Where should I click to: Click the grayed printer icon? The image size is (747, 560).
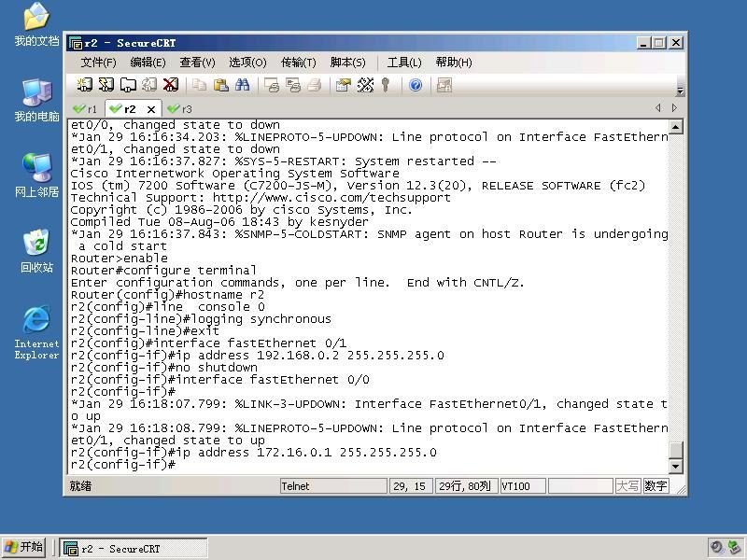(315, 85)
